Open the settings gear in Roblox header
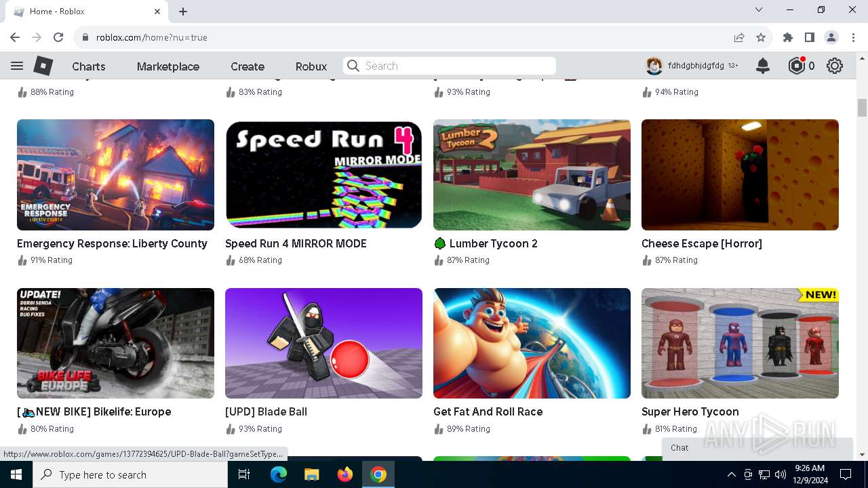Image resolution: width=868 pixels, height=488 pixels. 835,66
